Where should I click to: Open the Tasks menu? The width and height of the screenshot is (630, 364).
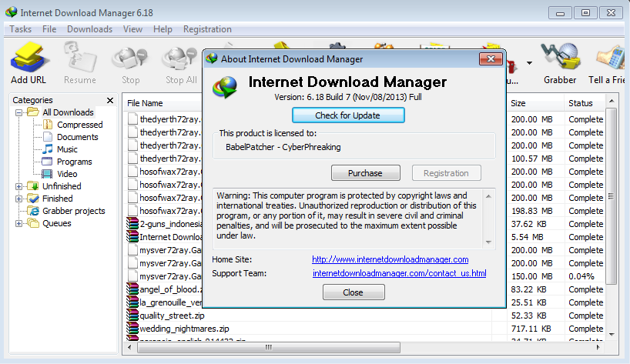pyautogui.click(x=21, y=29)
